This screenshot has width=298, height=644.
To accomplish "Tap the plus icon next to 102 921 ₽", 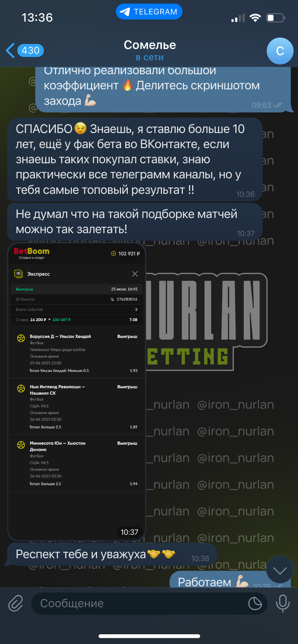I will (113, 253).
